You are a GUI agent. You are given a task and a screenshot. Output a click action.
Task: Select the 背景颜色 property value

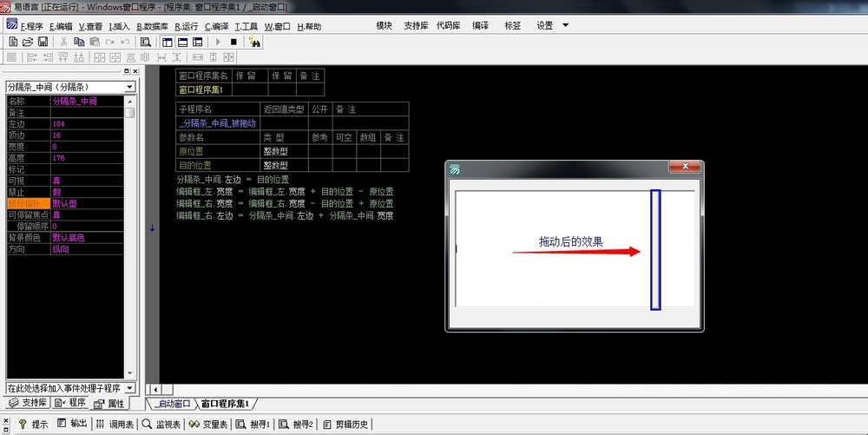(87, 237)
